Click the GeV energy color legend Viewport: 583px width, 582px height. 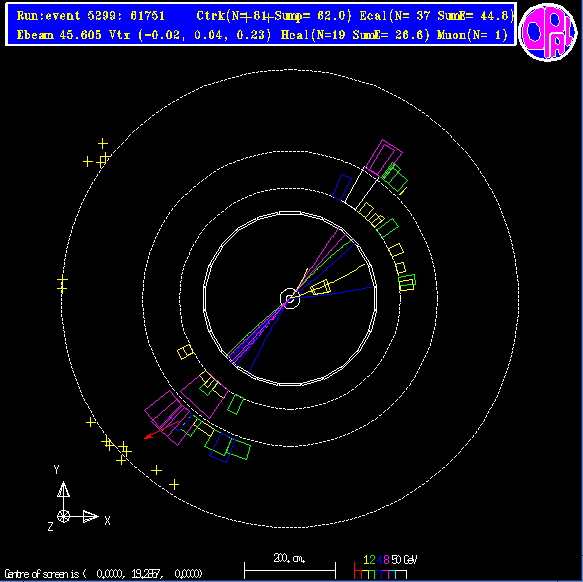[x=385, y=567]
